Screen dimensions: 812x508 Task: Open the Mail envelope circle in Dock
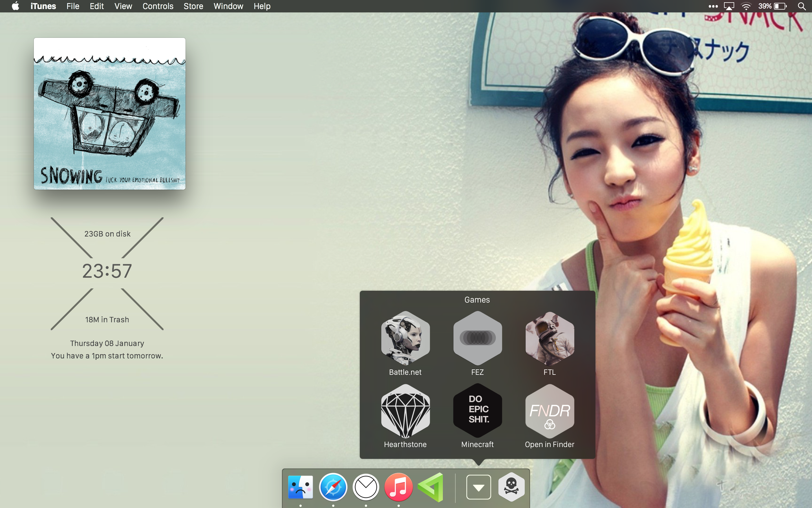(x=366, y=487)
